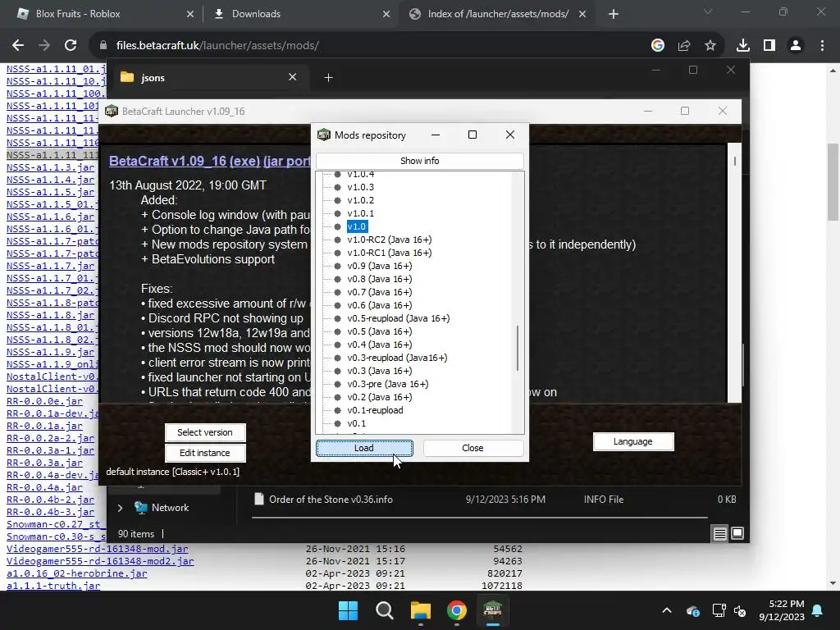Open taskbar Search
The image size is (840, 630).
[384, 610]
